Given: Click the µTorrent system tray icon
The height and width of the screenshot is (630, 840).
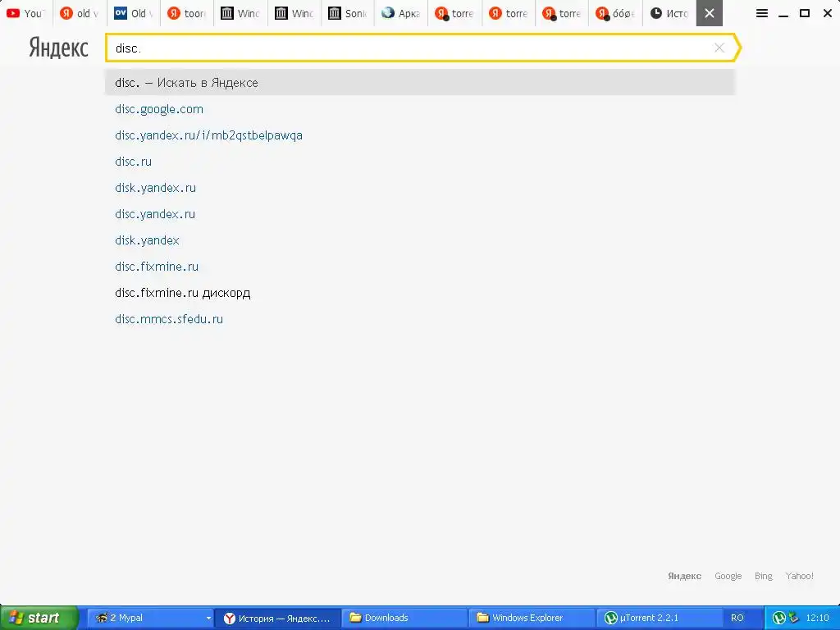Looking at the screenshot, I should [x=779, y=618].
